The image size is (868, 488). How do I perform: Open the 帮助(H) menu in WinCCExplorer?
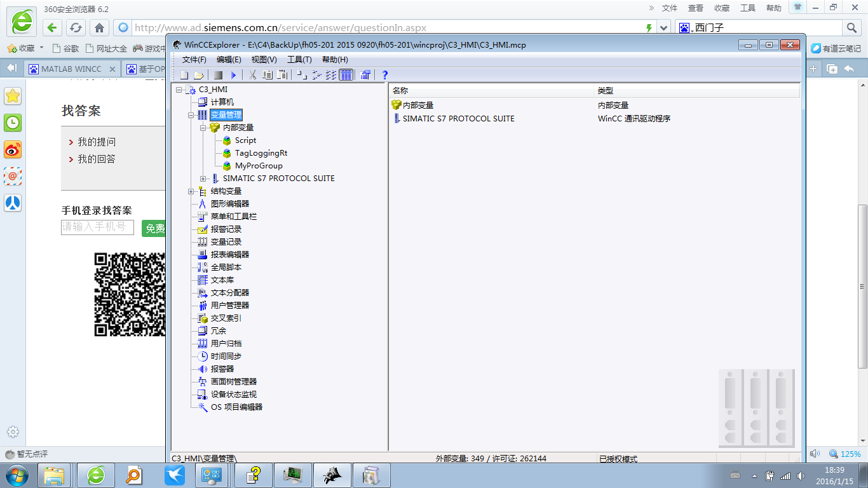(x=335, y=60)
